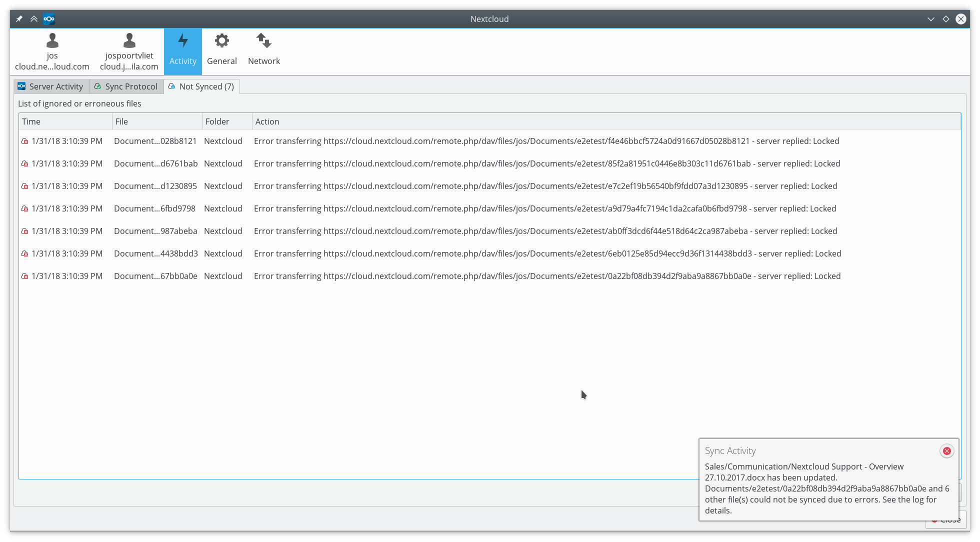The width and height of the screenshot is (980, 542).
Task: Select file entry Document...6fbd9798
Action: coord(154,208)
